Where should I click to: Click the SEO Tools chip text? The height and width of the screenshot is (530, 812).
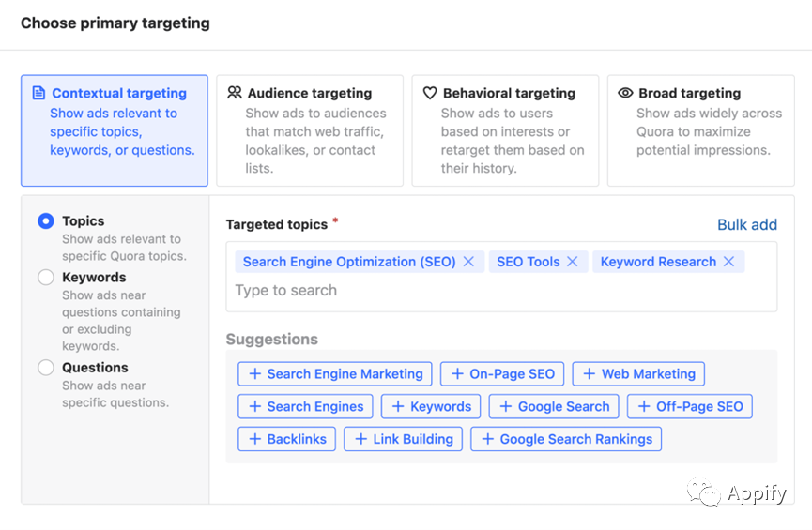529,262
